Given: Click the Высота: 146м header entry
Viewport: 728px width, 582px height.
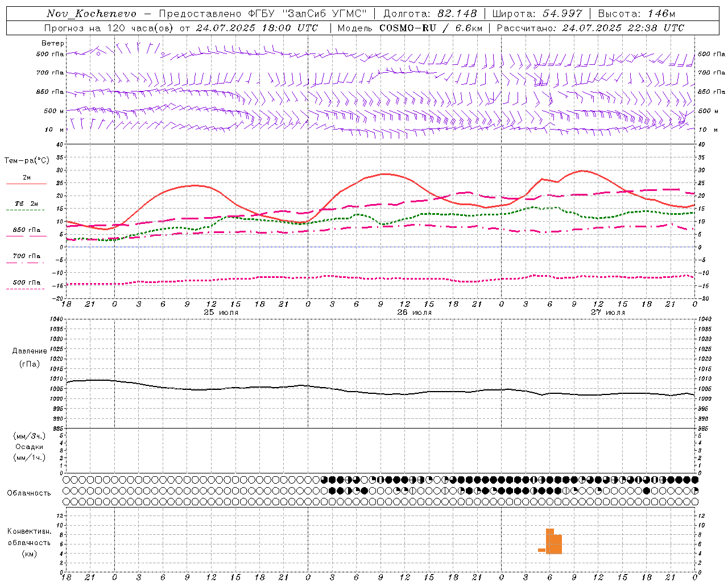Looking at the screenshot, I should pos(637,14).
